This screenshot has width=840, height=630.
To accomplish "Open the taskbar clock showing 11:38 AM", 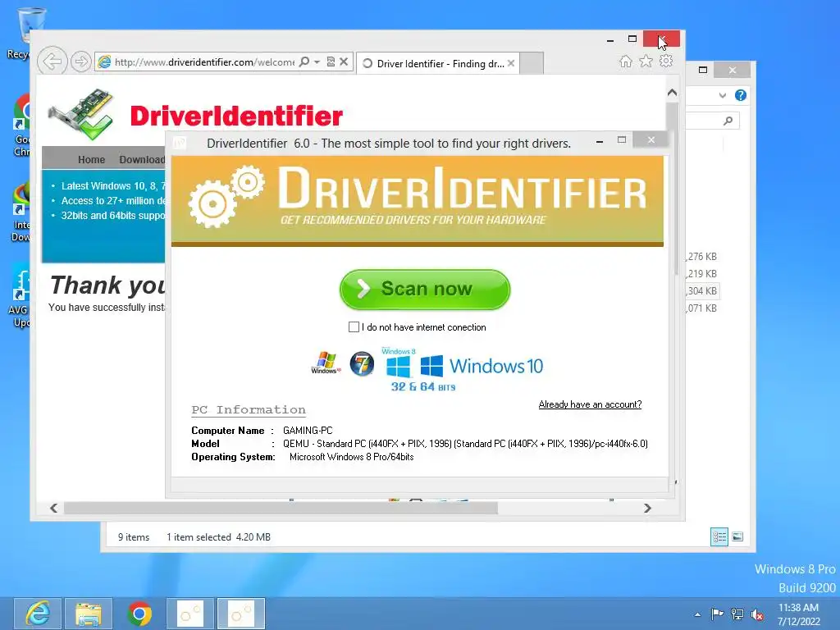I will click(x=799, y=614).
